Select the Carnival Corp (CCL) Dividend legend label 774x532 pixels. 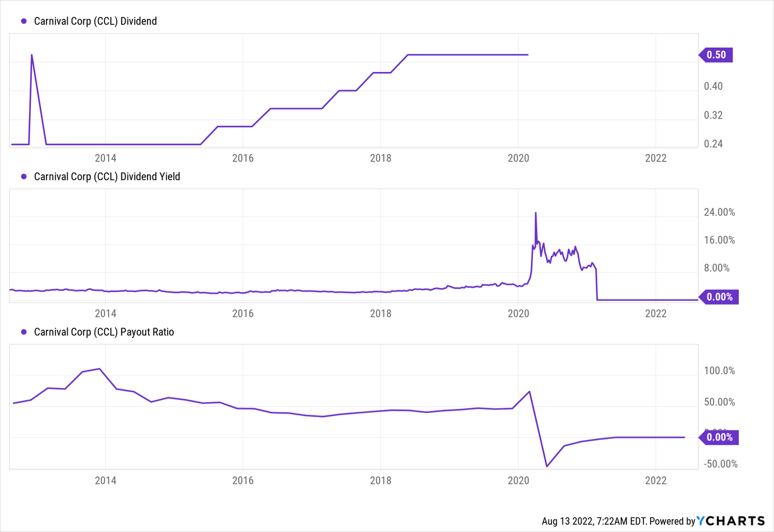[96, 21]
